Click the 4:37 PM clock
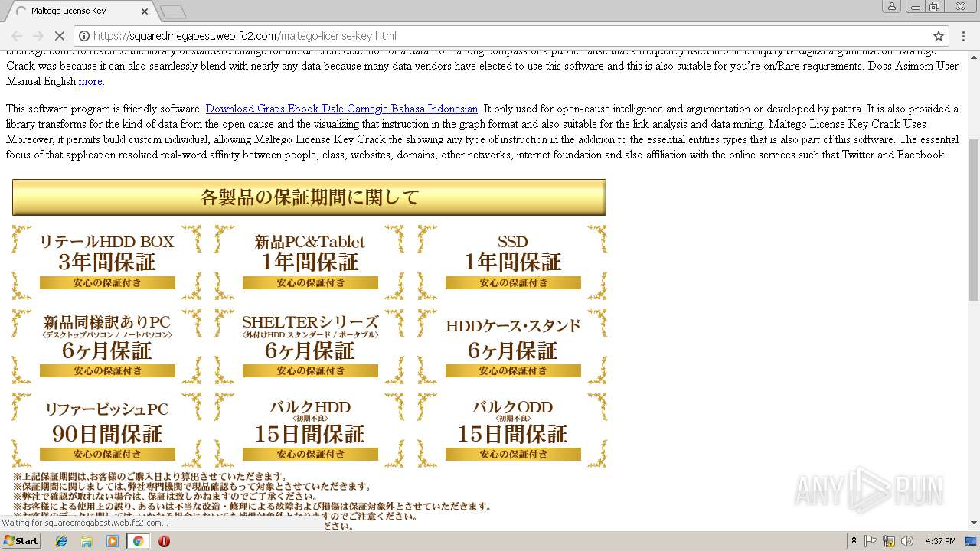 pos(940,541)
